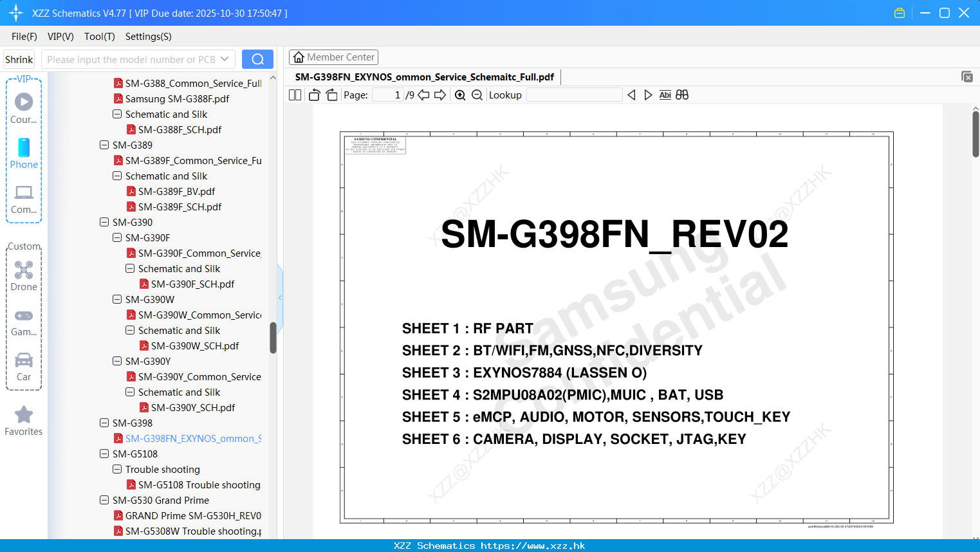
Task: Toggle the Abi text match option
Action: click(x=665, y=95)
